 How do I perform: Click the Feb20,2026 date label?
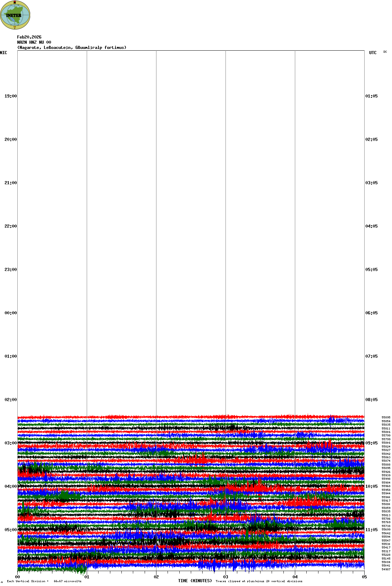(29, 37)
